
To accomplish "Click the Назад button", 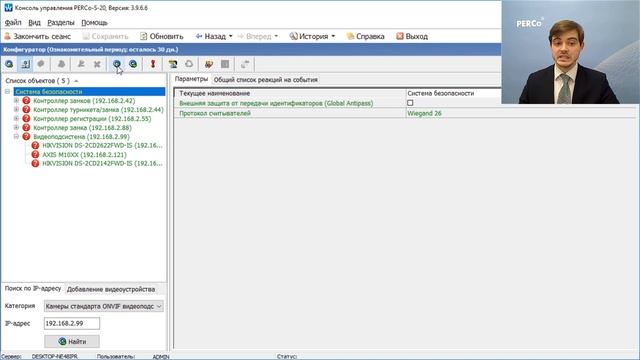I will point(211,36).
